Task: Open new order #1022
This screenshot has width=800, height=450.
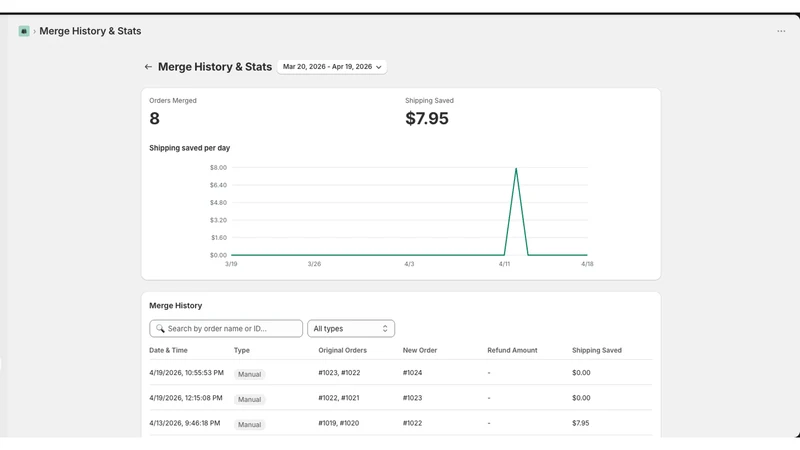Action: coord(412,423)
